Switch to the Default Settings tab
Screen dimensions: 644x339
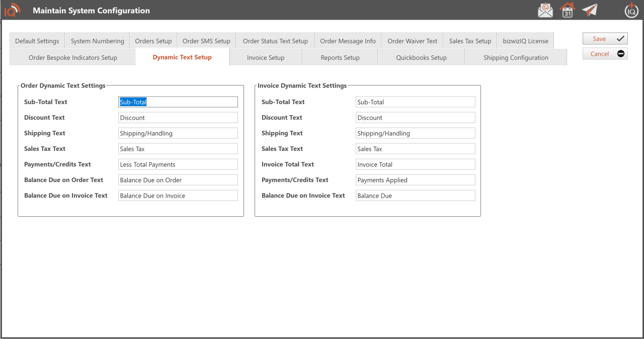click(x=37, y=41)
